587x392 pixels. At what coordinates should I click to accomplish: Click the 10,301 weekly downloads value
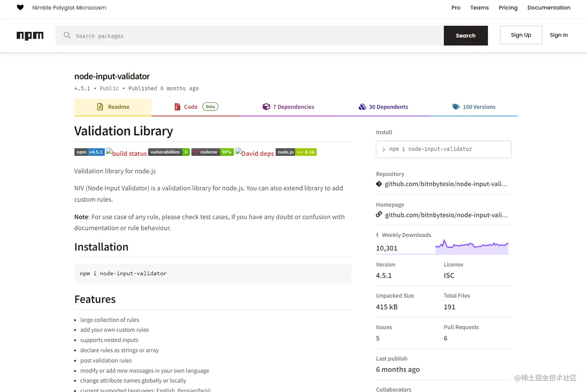pyautogui.click(x=387, y=248)
